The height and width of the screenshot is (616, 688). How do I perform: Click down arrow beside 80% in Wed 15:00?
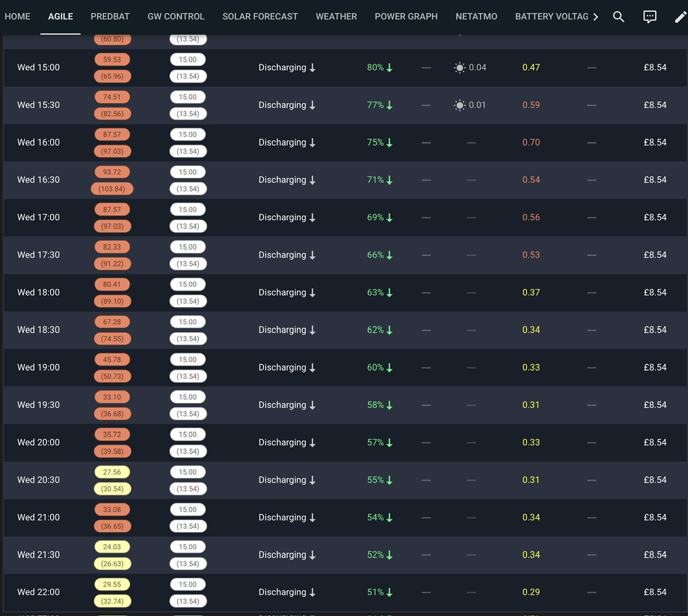tap(390, 68)
